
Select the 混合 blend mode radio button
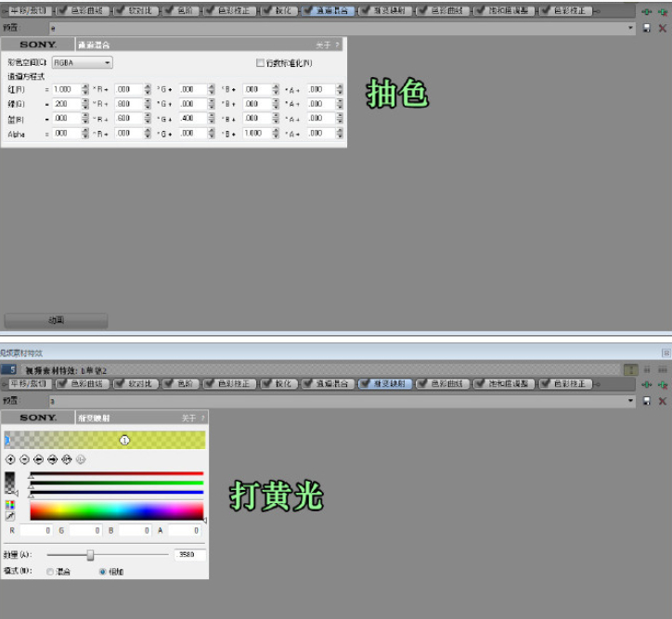[50, 572]
